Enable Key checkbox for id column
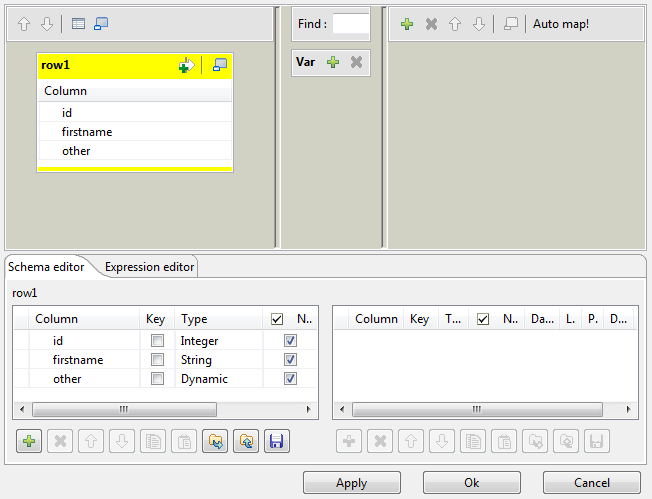 point(157,341)
